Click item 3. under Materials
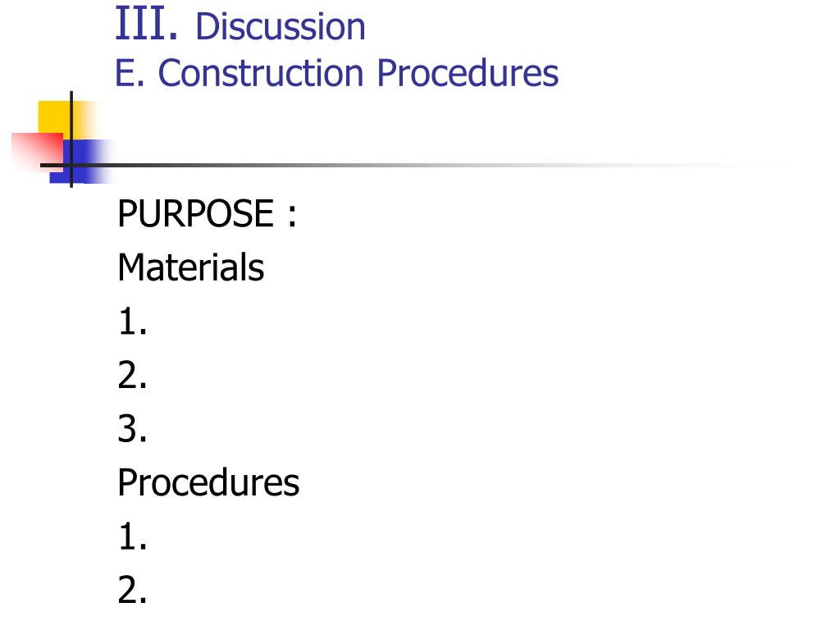This screenshot has width=840, height=630. click(132, 428)
